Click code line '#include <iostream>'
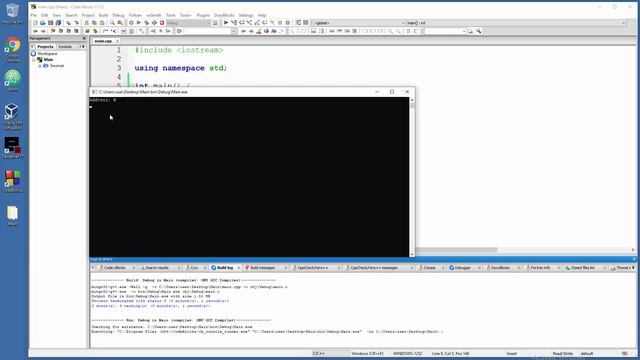Screen dimensions: 640x360 click(179, 50)
